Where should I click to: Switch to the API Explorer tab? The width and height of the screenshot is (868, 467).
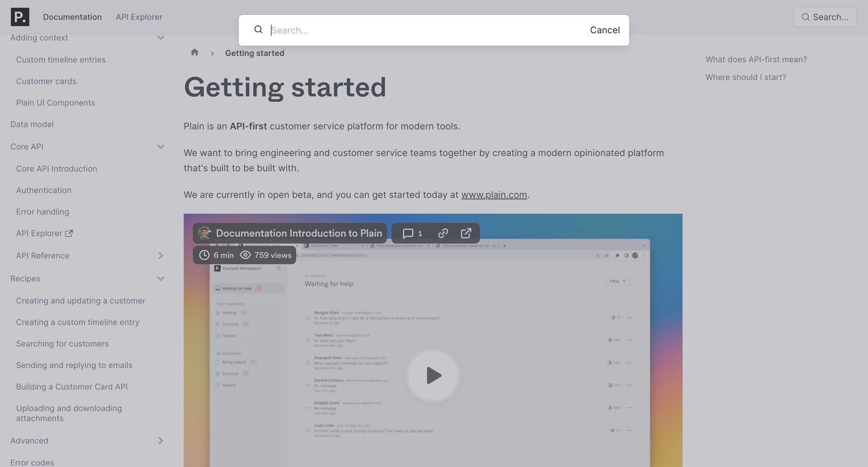click(139, 17)
